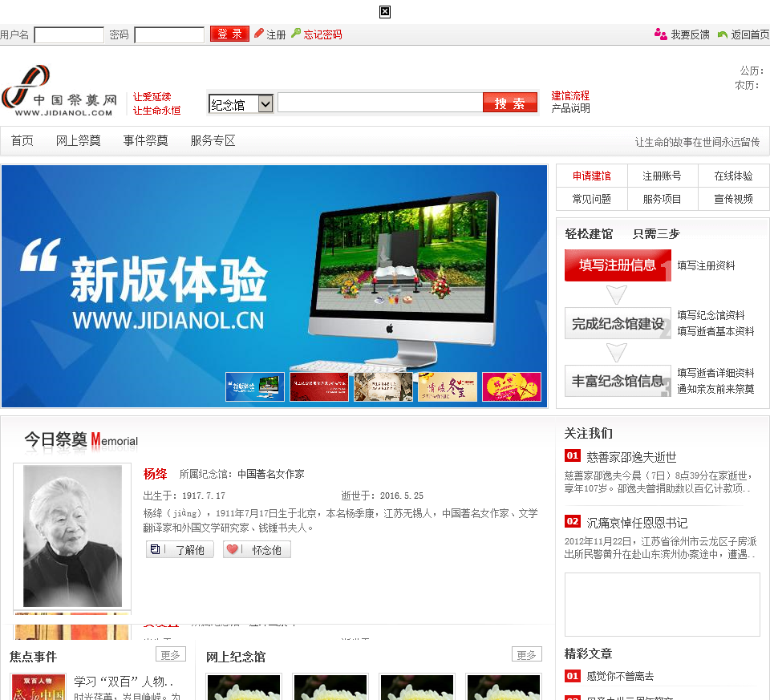This screenshot has width=770, height=700.
Task: Click the 完成纪念馆建设 step button
Action: pyautogui.click(x=618, y=323)
